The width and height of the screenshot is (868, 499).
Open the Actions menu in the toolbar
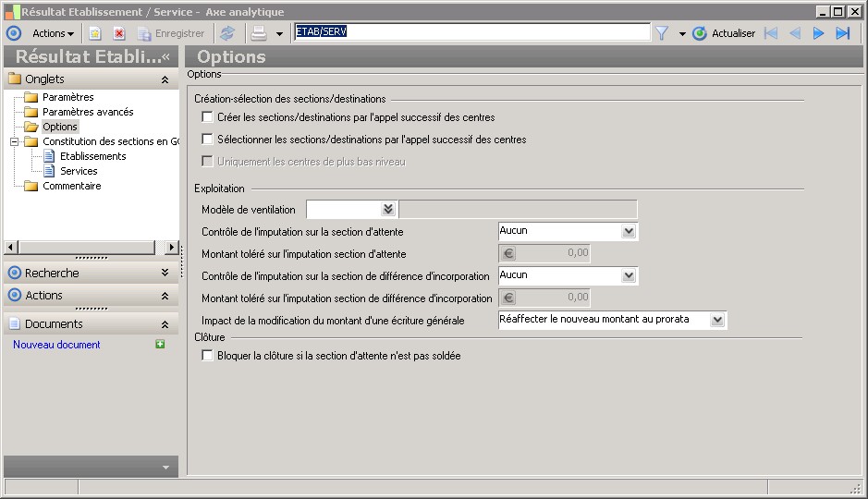(x=53, y=33)
